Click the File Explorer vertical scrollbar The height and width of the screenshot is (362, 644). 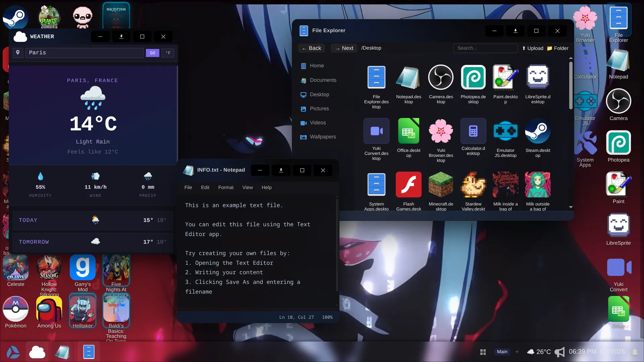pyautogui.click(x=571, y=85)
